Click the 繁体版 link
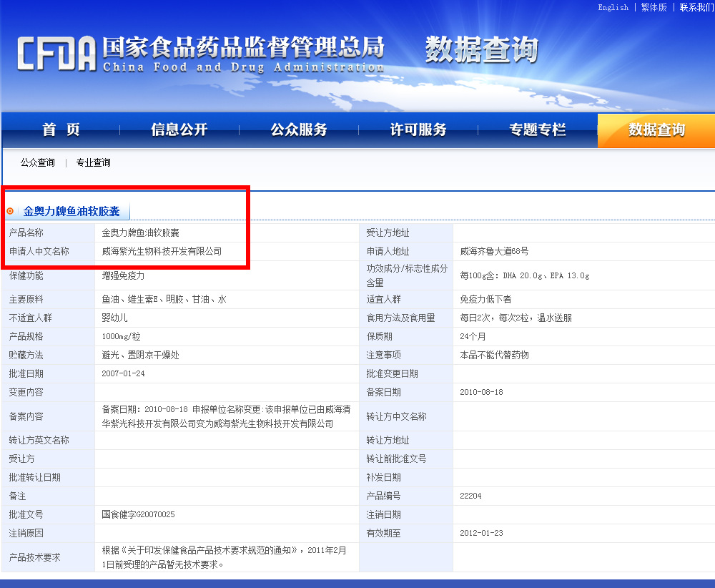 pyautogui.click(x=653, y=7)
